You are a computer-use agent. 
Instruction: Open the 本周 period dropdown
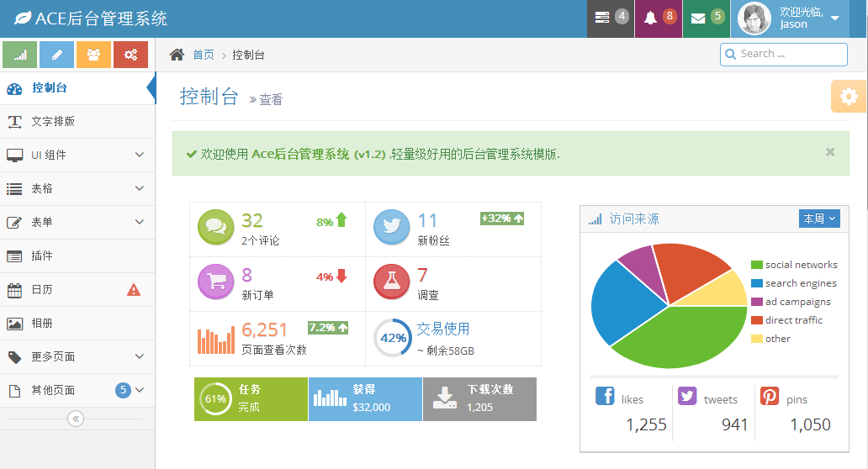[x=819, y=219]
